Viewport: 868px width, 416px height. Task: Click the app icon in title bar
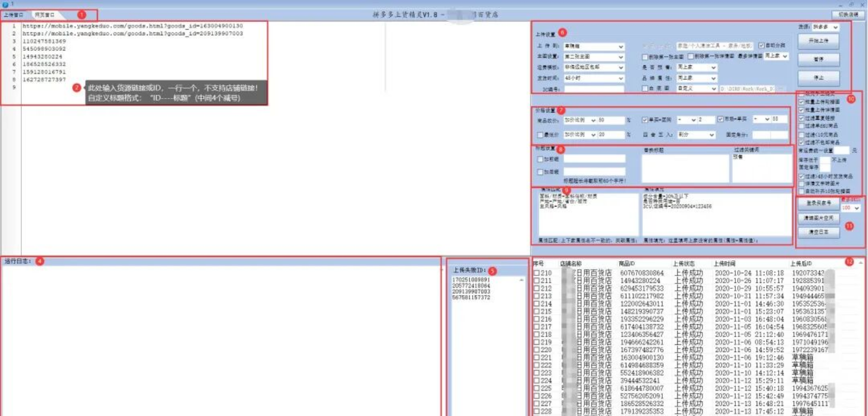(5, 4)
